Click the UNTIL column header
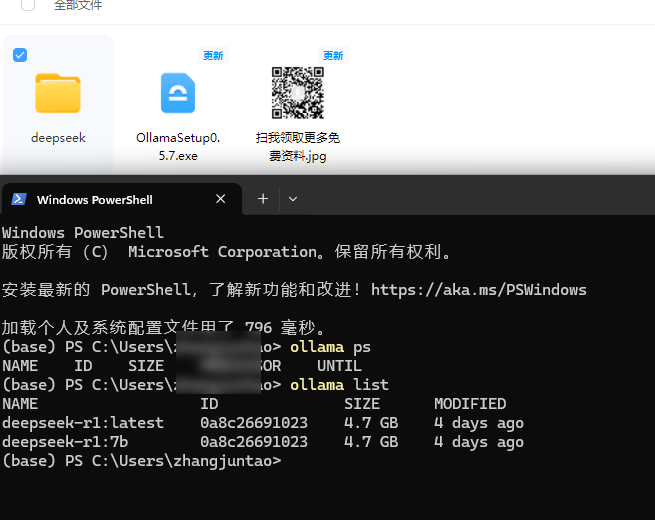 pyautogui.click(x=339, y=366)
